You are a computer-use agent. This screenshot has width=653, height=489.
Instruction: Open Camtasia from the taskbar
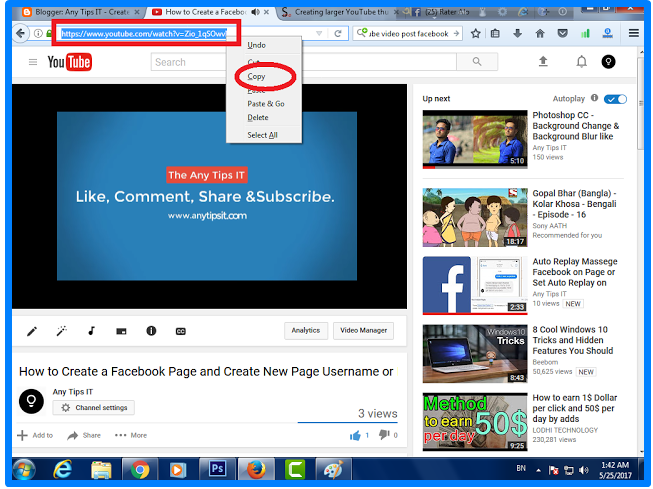point(295,470)
